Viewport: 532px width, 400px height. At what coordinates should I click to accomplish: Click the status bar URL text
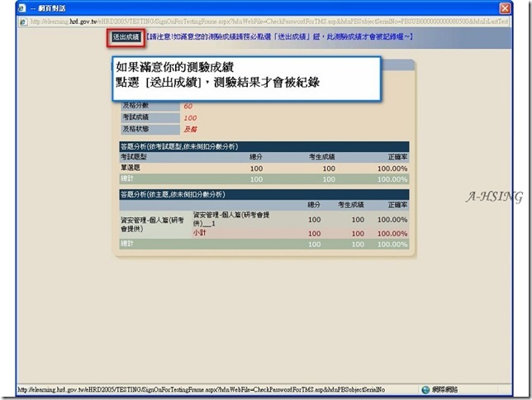click(x=202, y=389)
